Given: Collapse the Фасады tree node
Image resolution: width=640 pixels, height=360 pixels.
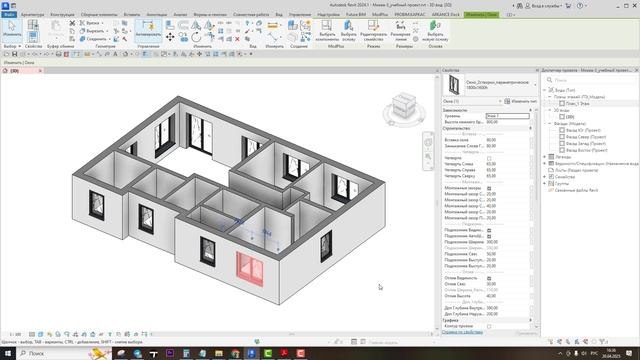Looking at the screenshot, I should [x=549, y=123].
